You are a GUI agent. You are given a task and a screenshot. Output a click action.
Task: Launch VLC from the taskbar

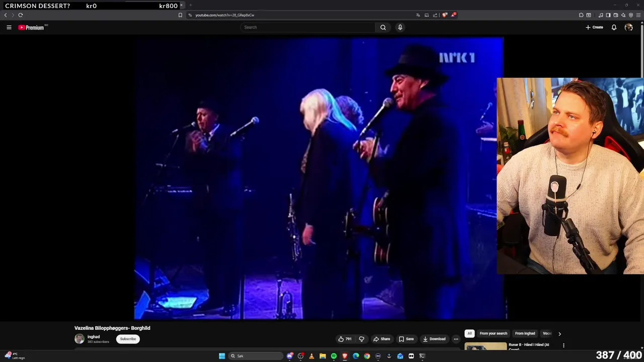[x=311, y=356]
